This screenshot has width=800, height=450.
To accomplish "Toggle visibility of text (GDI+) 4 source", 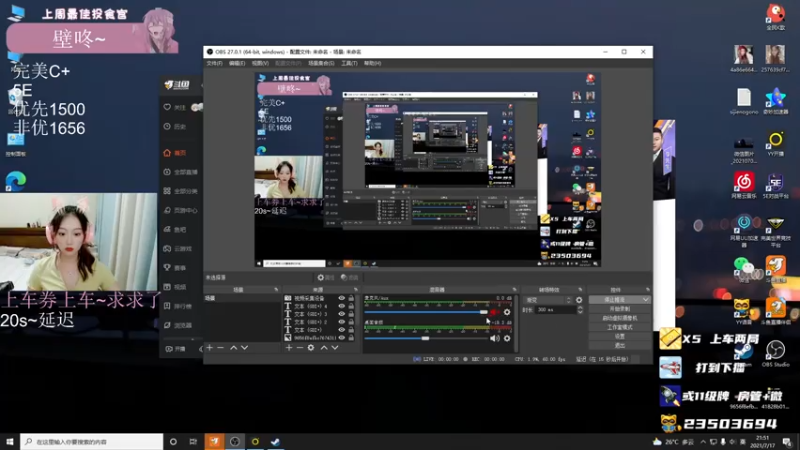I will pyautogui.click(x=341, y=306).
